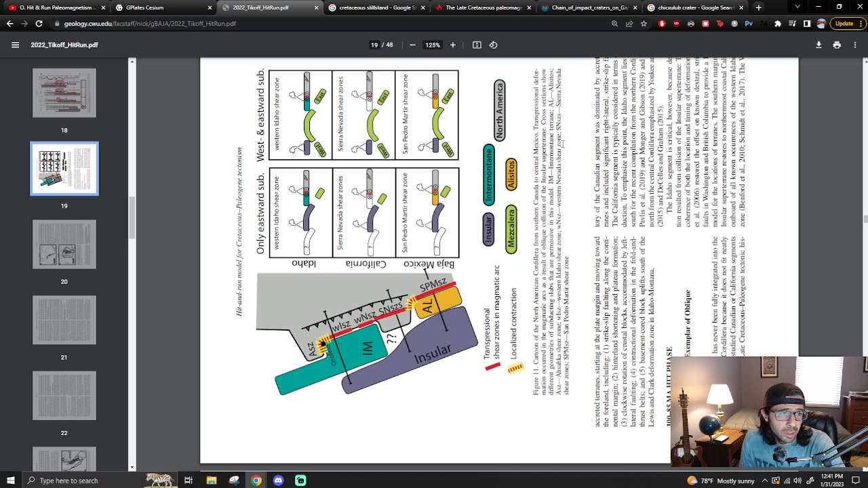Open a new browser tab
This screenshot has width=868, height=488.
[x=758, y=7]
